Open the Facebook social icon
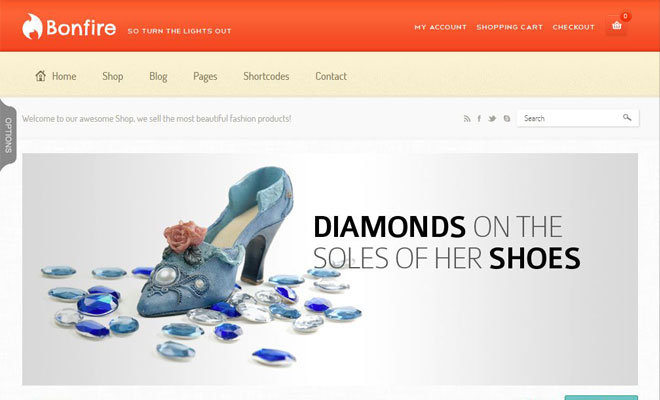Viewport: 660px width, 400px height. click(x=479, y=119)
